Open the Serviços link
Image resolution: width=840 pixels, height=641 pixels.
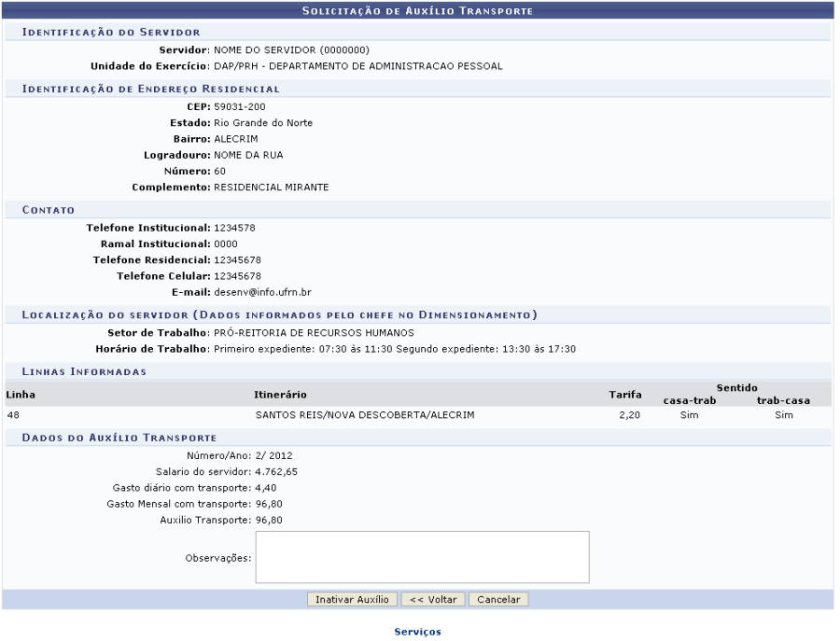point(417,632)
